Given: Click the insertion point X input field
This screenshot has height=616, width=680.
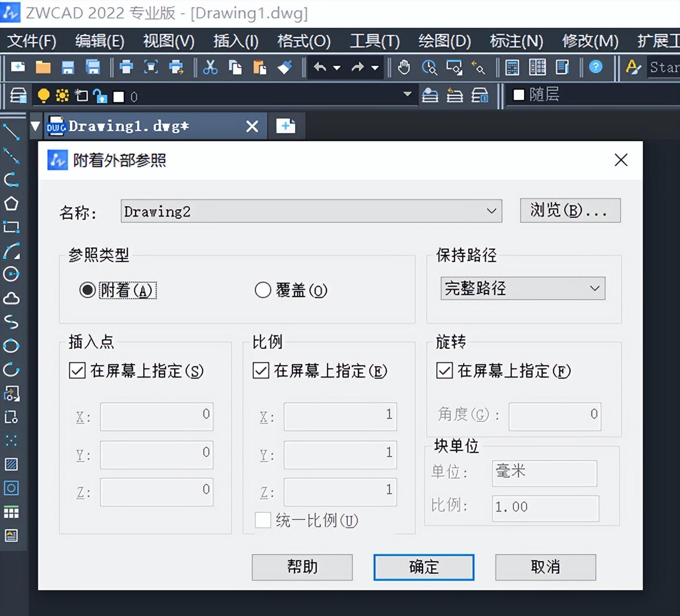Looking at the screenshot, I should pyautogui.click(x=156, y=417).
